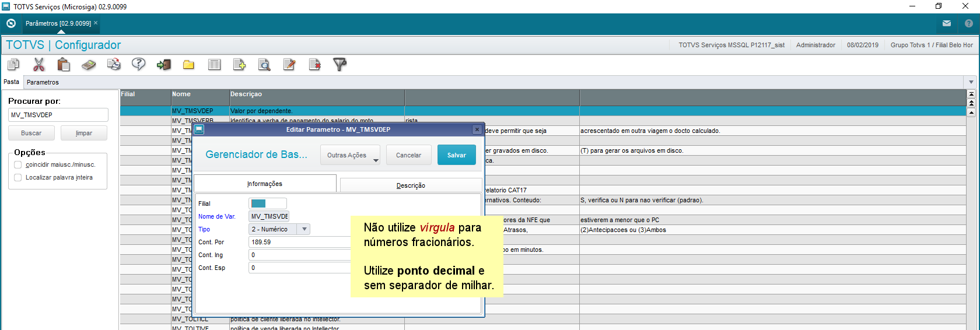Click the Cont. Ing field

300,255
